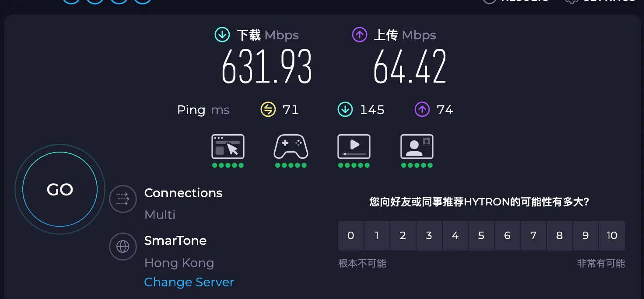
Task: Open the Change Server link
Action: point(189,282)
